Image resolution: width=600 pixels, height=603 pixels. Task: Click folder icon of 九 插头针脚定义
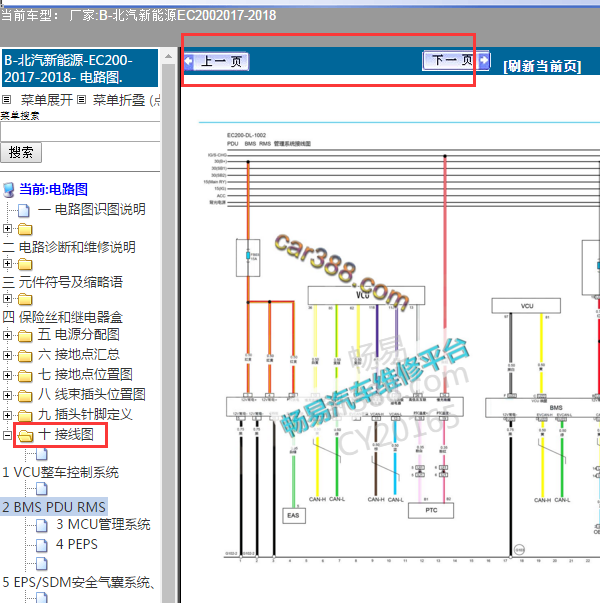[x=25, y=416]
